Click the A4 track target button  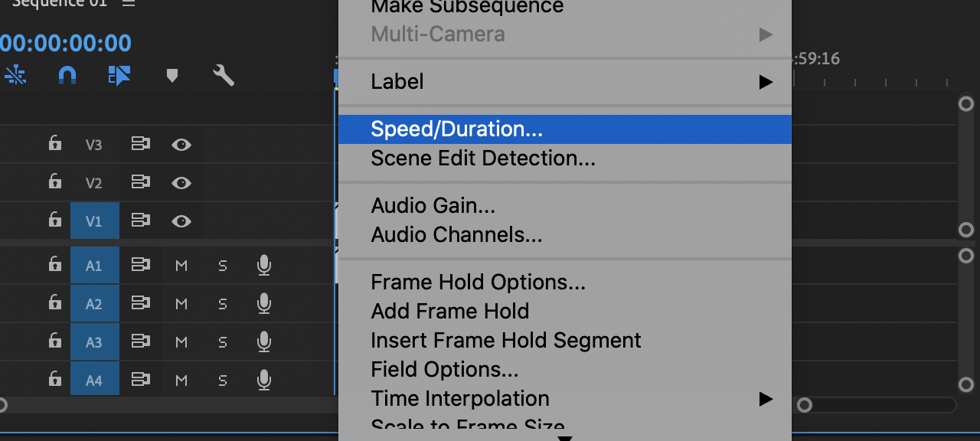[94, 379]
